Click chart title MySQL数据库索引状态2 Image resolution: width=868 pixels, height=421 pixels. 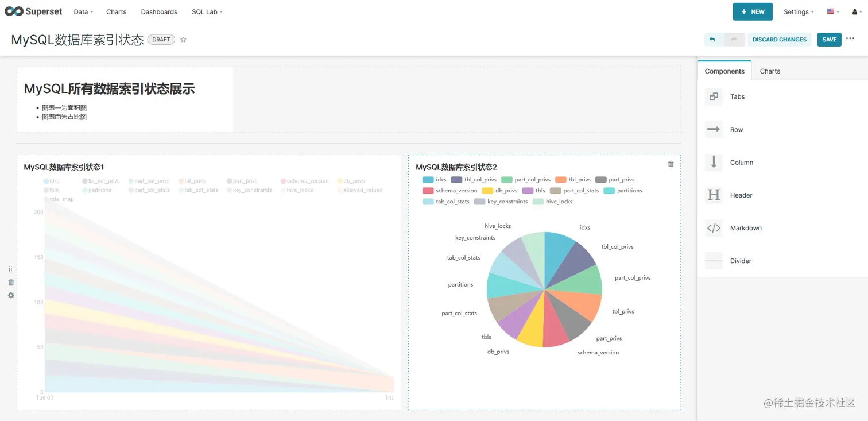(456, 167)
